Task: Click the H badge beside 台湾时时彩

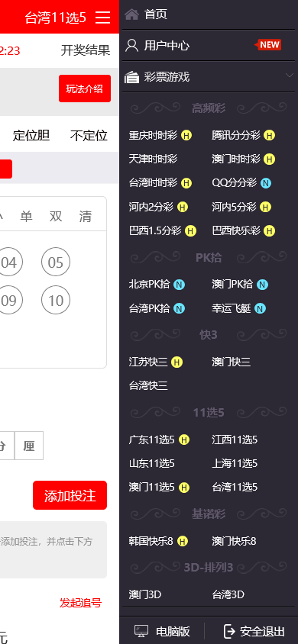Action: [x=186, y=183]
